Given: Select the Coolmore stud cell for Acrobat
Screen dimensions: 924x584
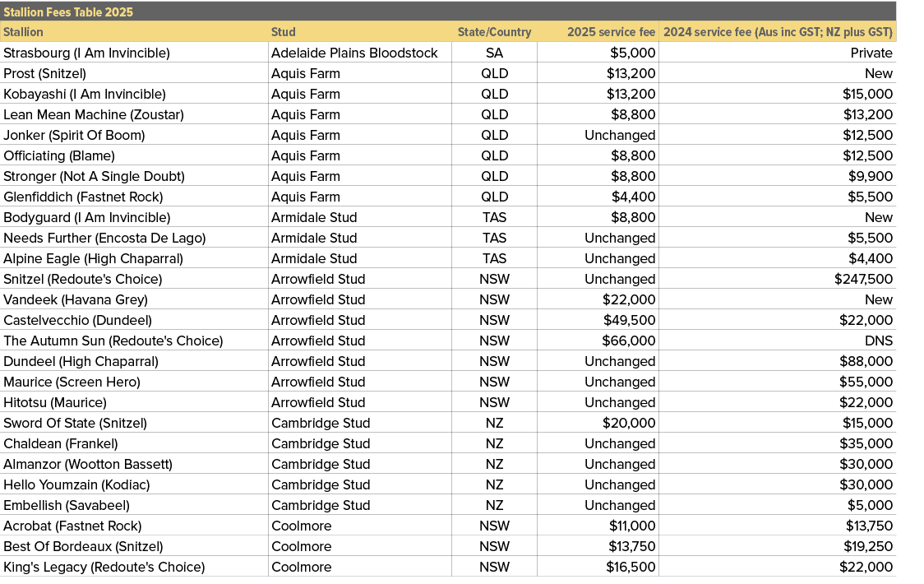Looking at the screenshot, I should coord(293,526).
